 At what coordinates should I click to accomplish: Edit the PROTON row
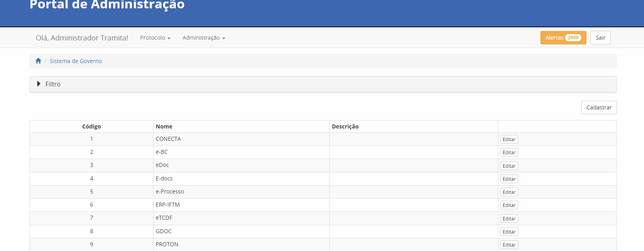point(509,245)
